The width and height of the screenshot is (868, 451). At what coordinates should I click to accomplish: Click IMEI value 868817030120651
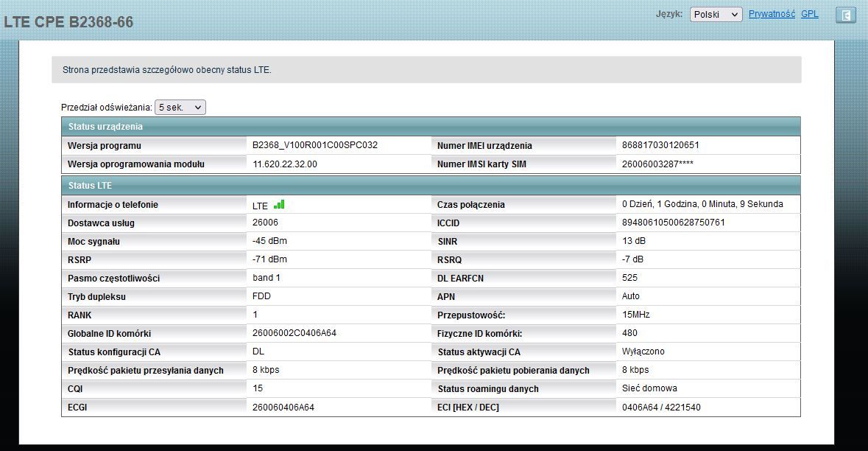click(660, 145)
